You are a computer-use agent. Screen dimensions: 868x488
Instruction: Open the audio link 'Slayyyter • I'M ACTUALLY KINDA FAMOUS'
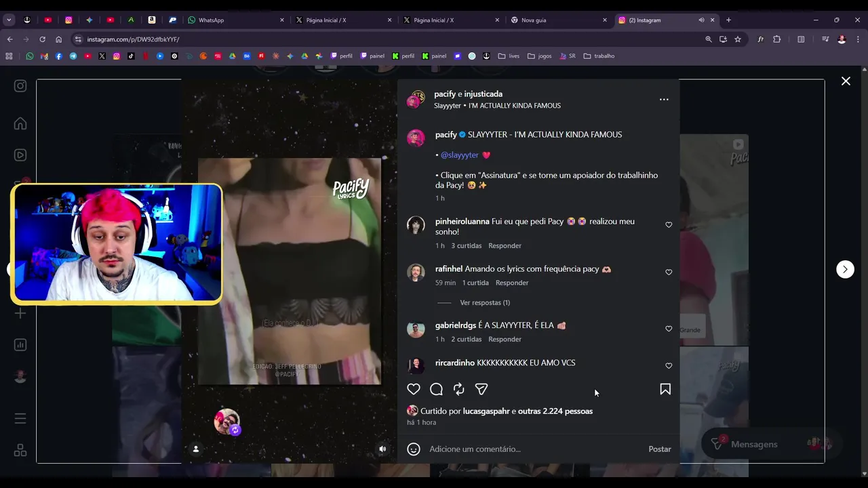pyautogui.click(x=497, y=106)
